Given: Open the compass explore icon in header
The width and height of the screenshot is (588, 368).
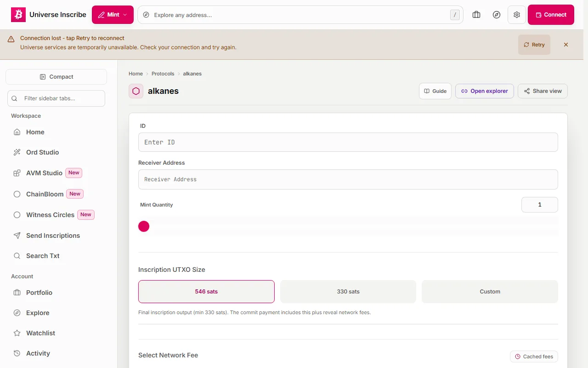Looking at the screenshot, I should 497,15.
